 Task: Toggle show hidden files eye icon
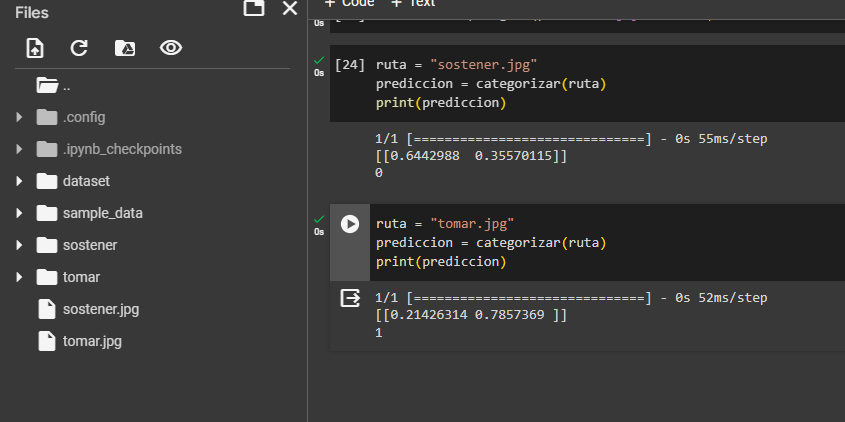point(170,48)
